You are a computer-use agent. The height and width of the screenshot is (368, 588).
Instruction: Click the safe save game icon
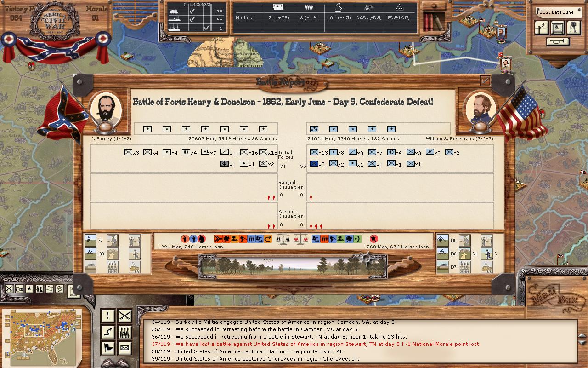coord(558,28)
